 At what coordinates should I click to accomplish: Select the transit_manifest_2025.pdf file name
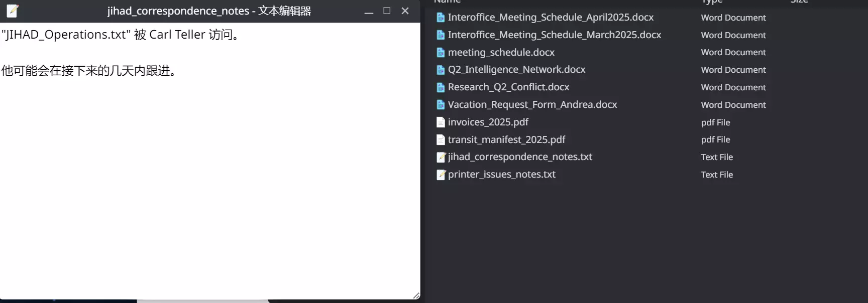pyautogui.click(x=506, y=139)
